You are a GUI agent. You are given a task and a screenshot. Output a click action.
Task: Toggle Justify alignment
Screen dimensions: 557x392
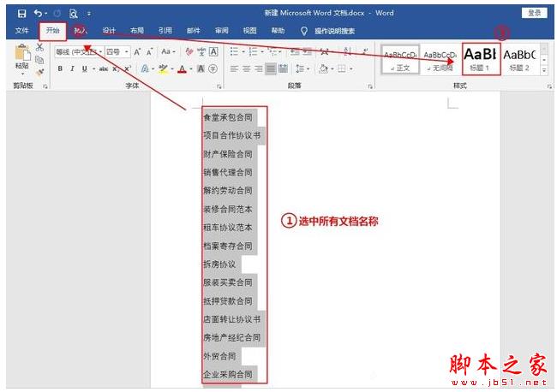click(271, 68)
